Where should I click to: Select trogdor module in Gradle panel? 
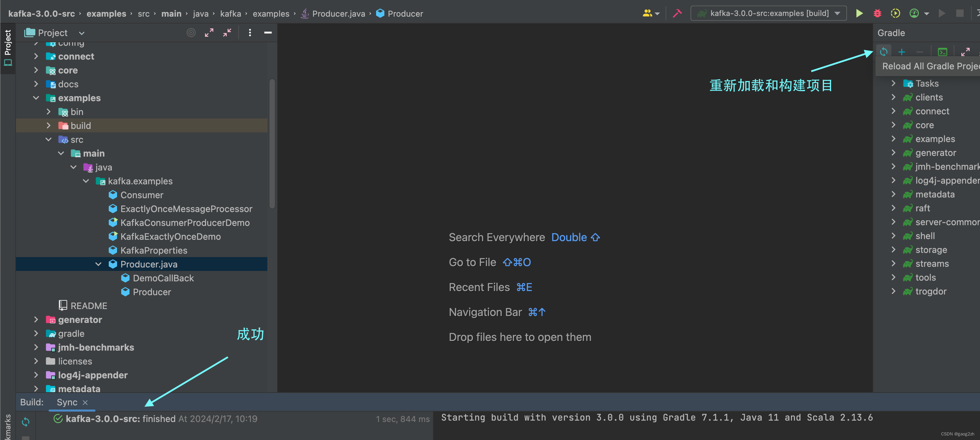click(930, 291)
